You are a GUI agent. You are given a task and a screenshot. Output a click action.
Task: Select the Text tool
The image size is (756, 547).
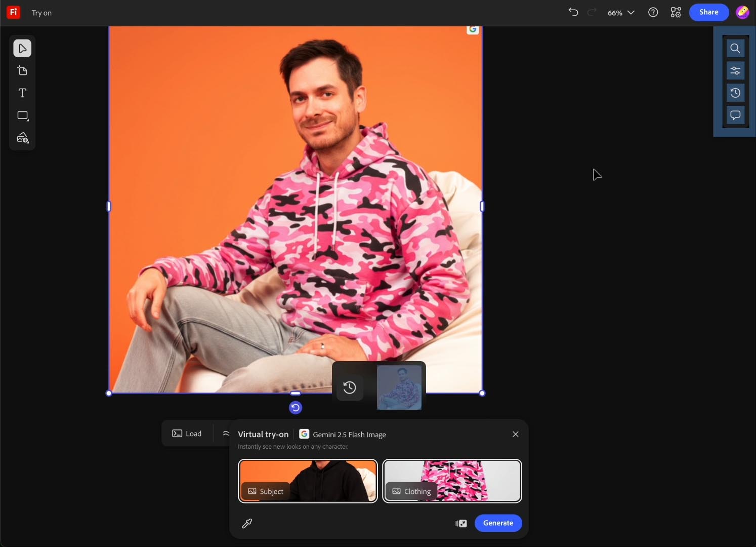[22, 93]
